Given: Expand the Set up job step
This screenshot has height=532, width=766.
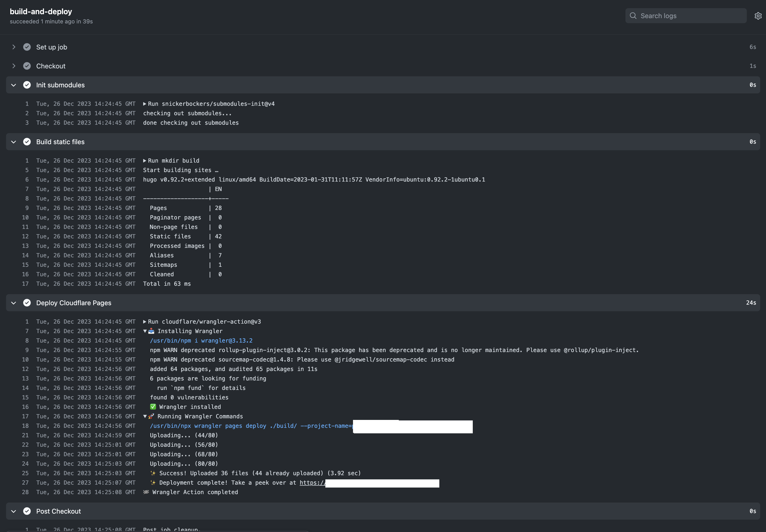Looking at the screenshot, I should 14,47.
